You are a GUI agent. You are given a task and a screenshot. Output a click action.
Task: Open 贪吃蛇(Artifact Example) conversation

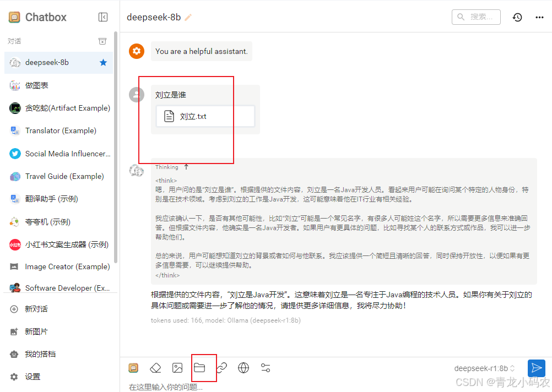point(58,108)
